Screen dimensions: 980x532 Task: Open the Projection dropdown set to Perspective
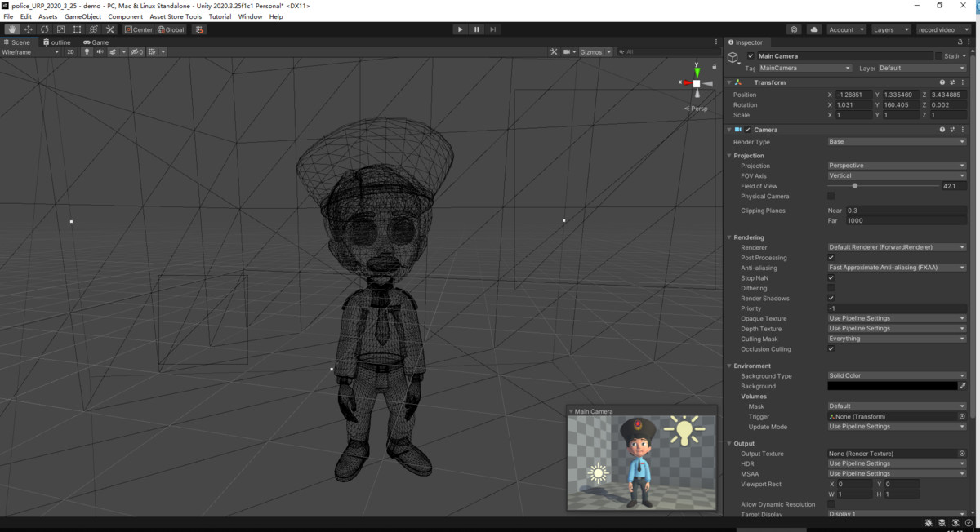click(x=897, y=166)
